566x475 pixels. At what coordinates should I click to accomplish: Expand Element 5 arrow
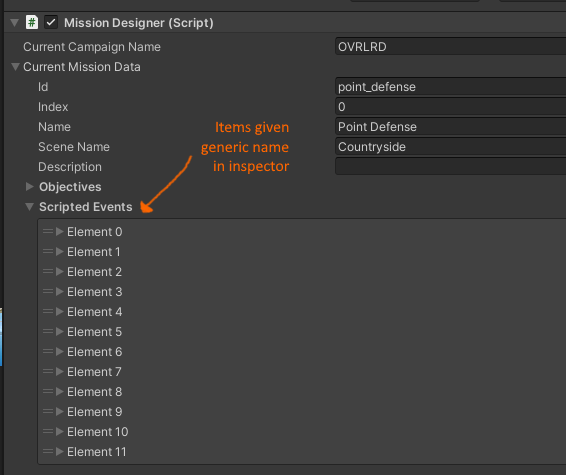click(60, 331)
